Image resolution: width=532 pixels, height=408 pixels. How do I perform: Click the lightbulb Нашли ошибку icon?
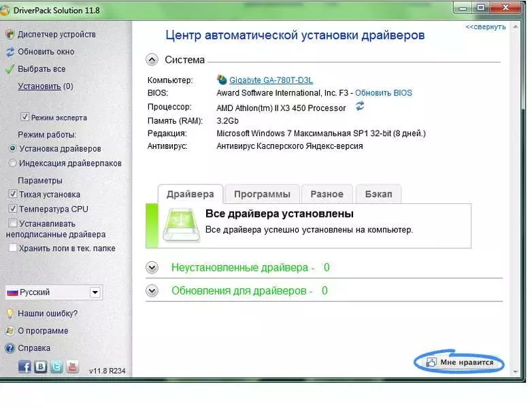(10, 313)
